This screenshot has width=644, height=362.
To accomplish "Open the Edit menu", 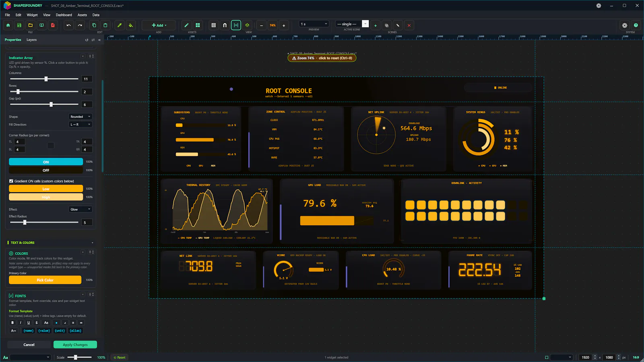I will (19, 15).
